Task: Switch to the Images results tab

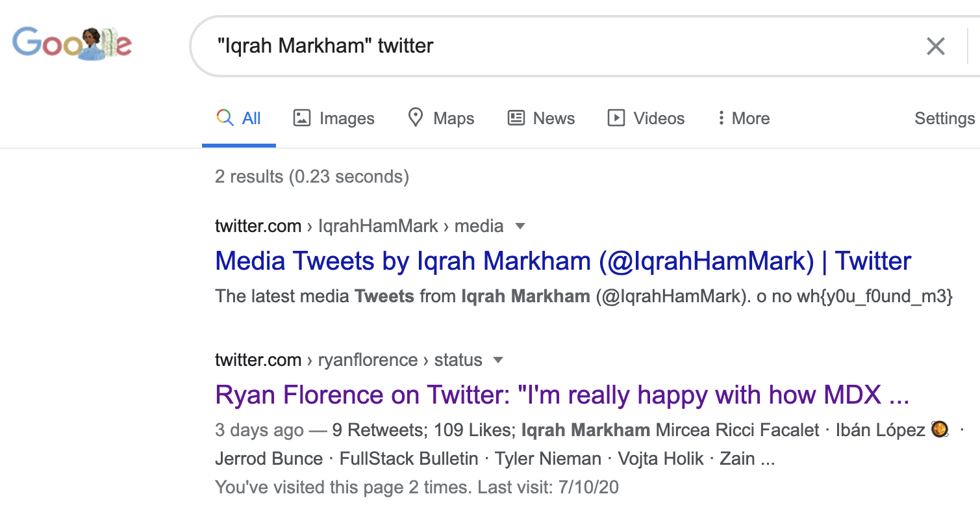Action: (x=334, y=118)
